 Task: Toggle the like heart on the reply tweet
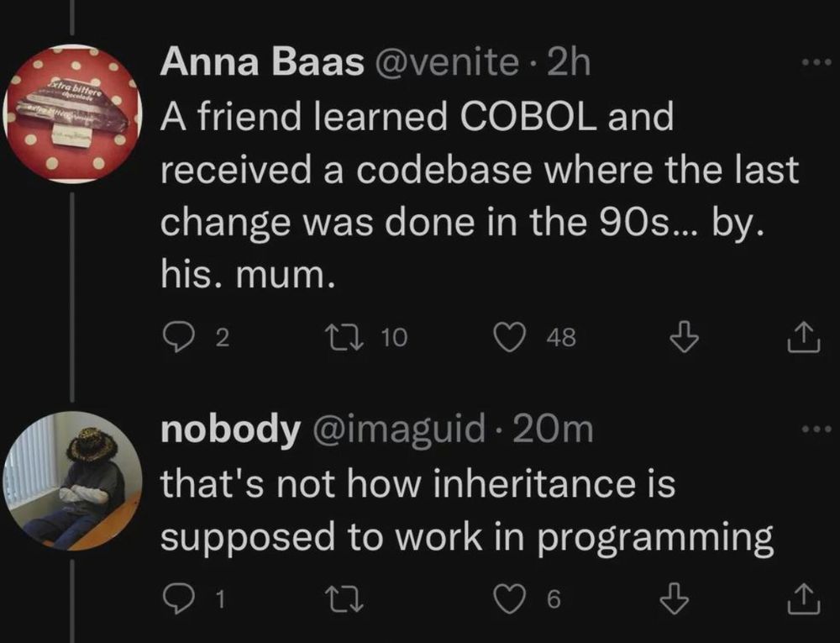point(510,597)
